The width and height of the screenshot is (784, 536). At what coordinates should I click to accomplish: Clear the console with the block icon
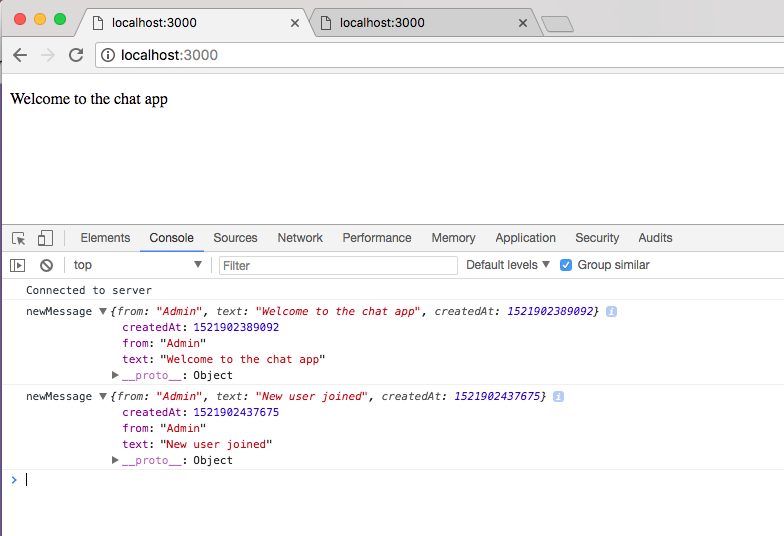click(x=46, y=265)
